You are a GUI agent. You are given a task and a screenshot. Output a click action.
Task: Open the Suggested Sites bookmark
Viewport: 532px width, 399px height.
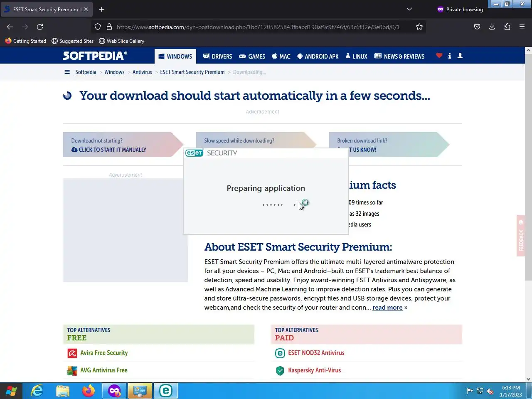coord(73,41)
